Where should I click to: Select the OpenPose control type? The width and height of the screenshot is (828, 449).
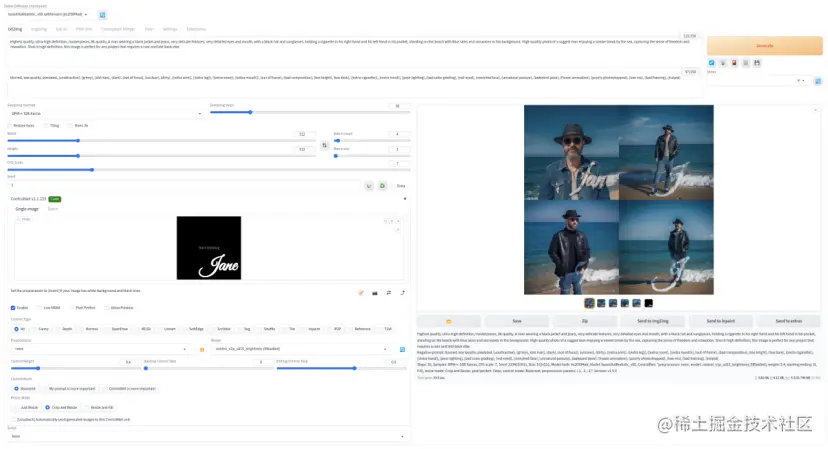pyautogui.click(x=117, y=329)
